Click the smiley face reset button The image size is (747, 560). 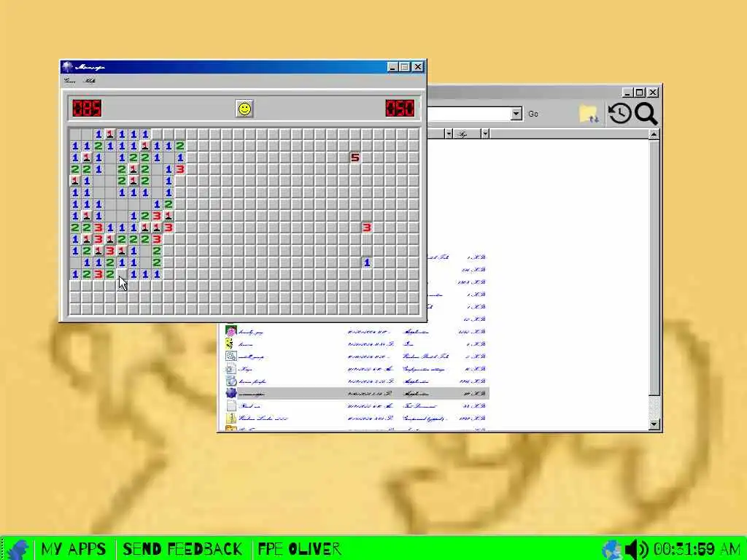244,109
